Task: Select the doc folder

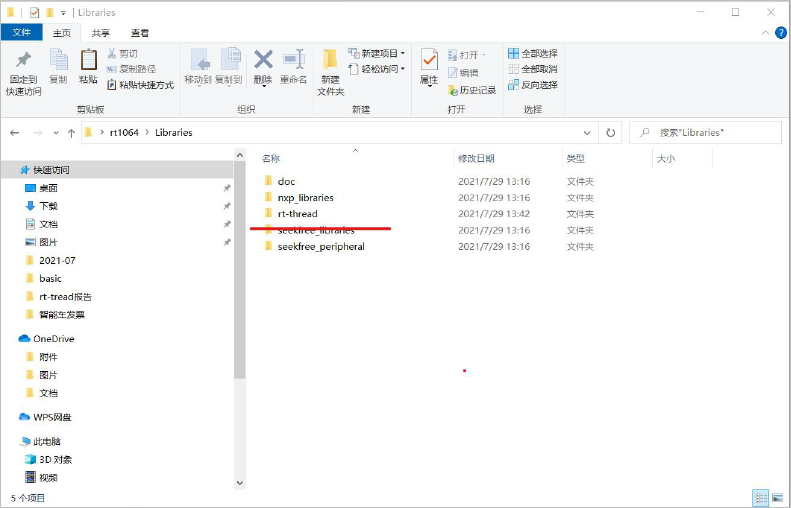Action: point(286,182)
